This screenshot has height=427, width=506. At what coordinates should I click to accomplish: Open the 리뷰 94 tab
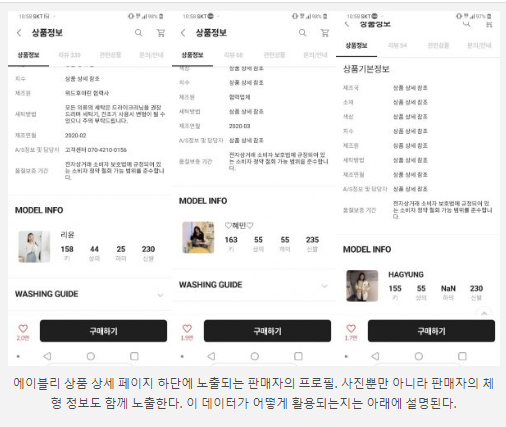(397, 45)
